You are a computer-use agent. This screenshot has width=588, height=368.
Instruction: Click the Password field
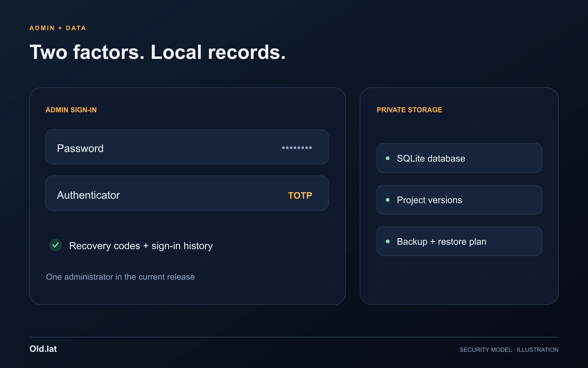[187, 147]
